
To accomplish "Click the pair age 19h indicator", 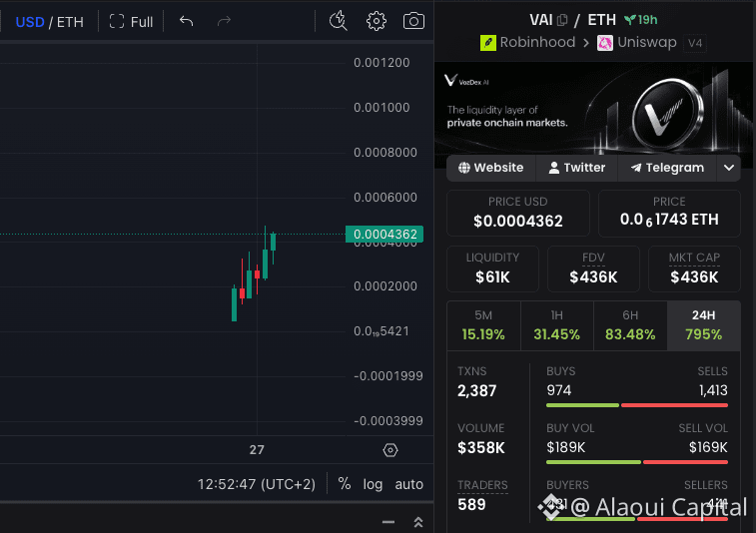I will 641,20.
